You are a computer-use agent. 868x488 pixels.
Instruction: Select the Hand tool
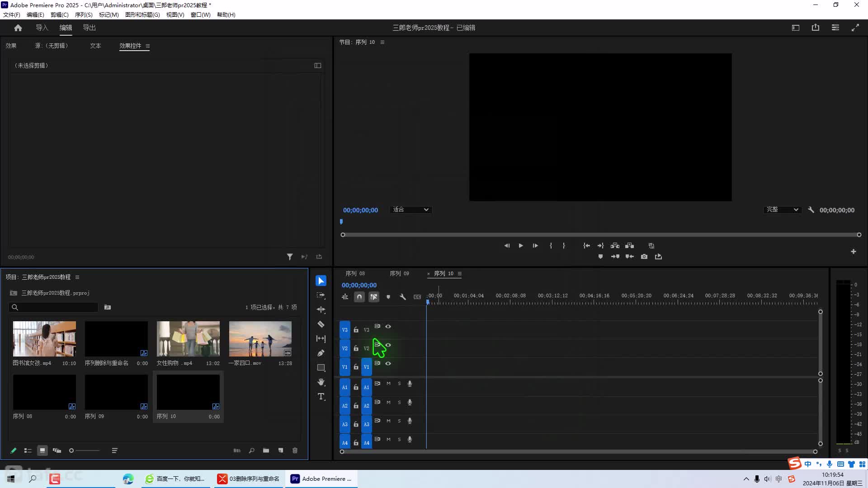(321, 382)
